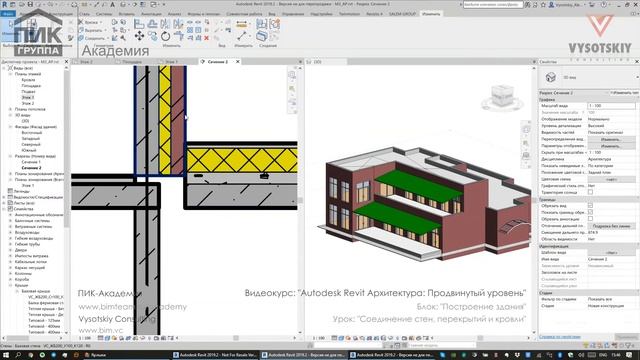The width and height of the screenshot is (640, 360).
Task: Collapse the Sections node
Action: [x=11, y=156]
